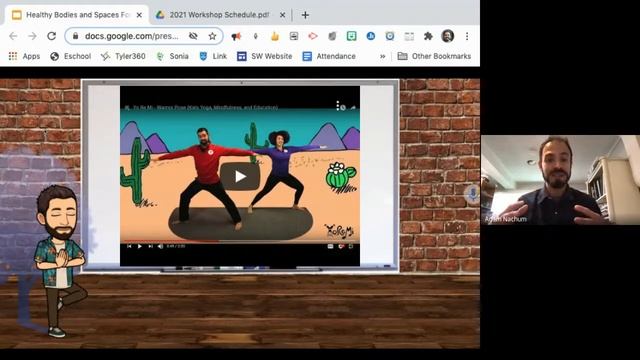The image size is (640, 360).
Task: Click the YouTube logo in video controls
Action: (341, 246)
